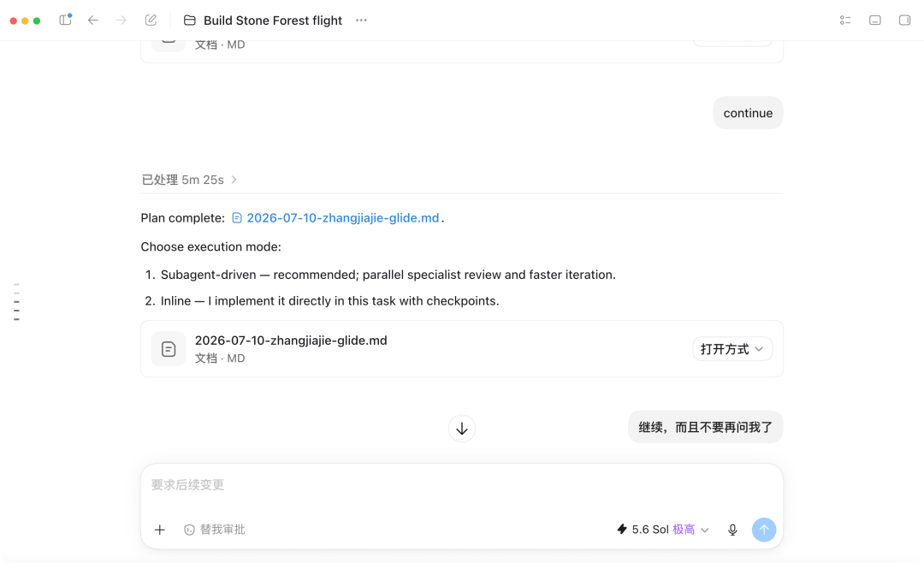This screenshot has width=924, height=563.
Task: Go forward with the right arrow
Action: 121,20
